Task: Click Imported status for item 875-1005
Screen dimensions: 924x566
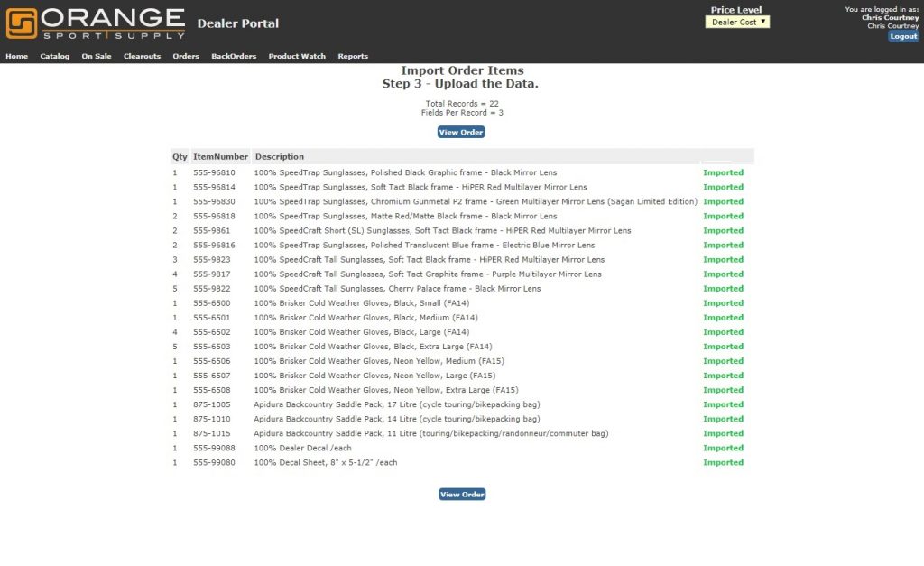Action: 723,404
